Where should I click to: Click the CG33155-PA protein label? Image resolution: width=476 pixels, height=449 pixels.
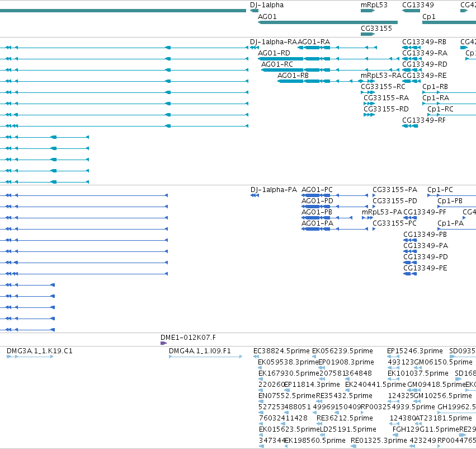tap(395, 190)
